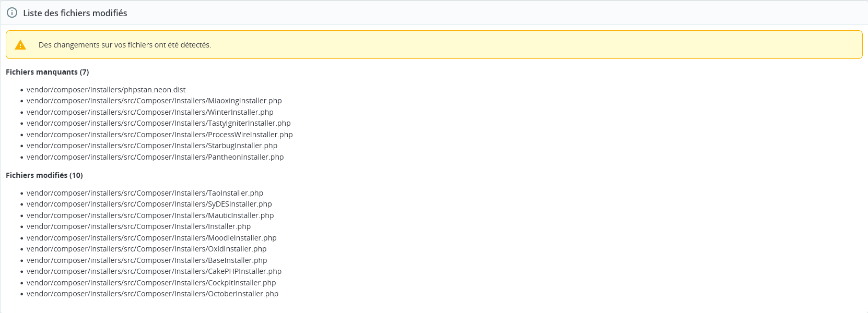Click the CakePHPInstaller.php entry
This screenshot has width=868, height=313.
pyautogui.click(x=154, y=271)
